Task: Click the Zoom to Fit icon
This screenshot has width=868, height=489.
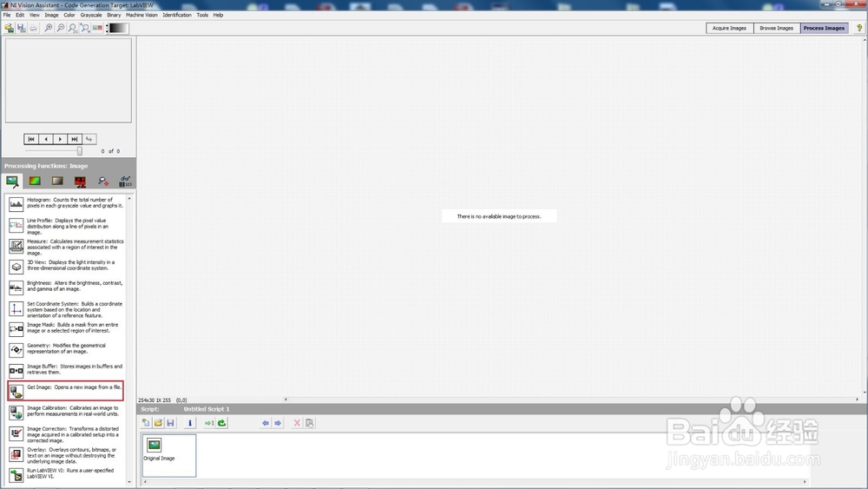Action: pos(85,28)
